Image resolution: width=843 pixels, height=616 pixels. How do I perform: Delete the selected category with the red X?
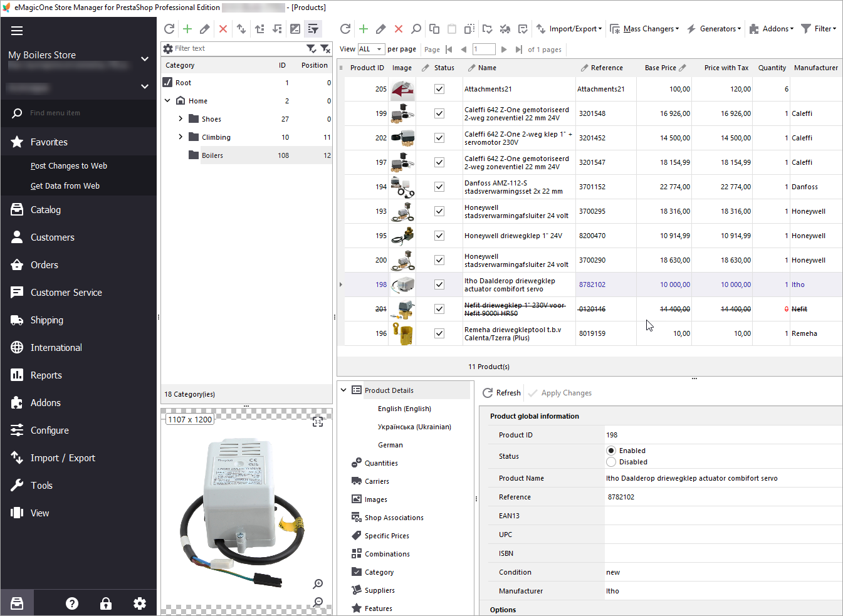click(x=223, y=29)
